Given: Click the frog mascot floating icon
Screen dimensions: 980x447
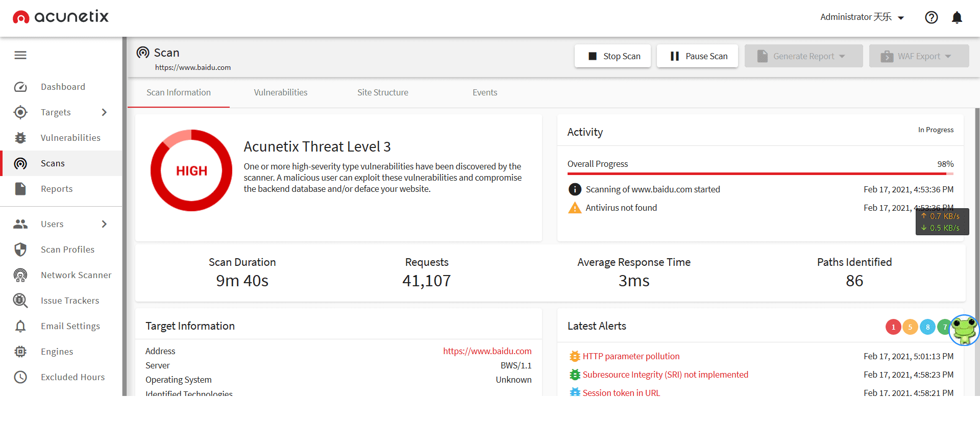Looking at the screenshot, I should (x=964, y=330).
